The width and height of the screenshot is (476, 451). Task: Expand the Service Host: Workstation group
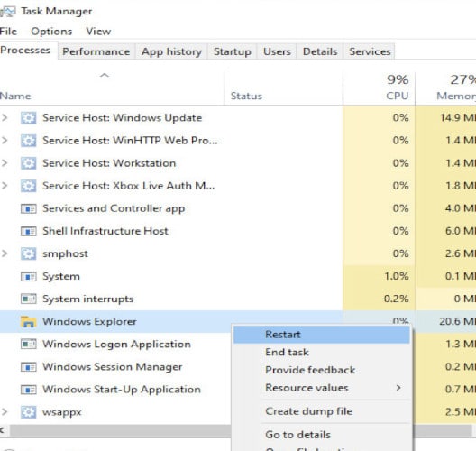pos(5,163)
